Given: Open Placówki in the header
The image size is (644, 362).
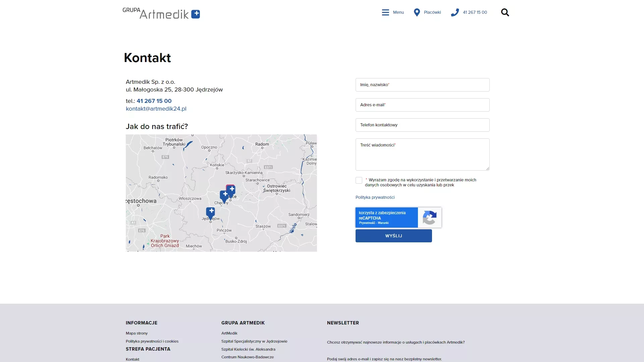Looking at the screenshot, I should pyautogui.click(x=432, y=12).
